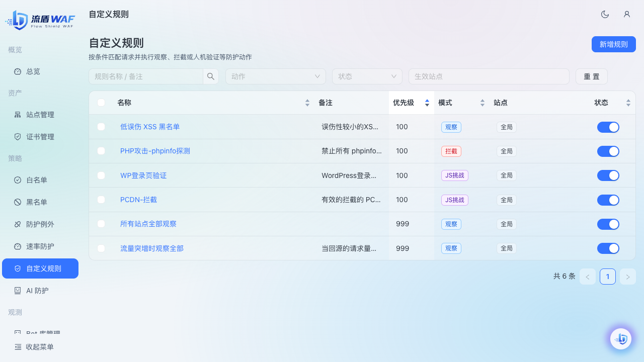
Task: Click the 速率防护 gauge icon
Action: (x=18, y=246)
